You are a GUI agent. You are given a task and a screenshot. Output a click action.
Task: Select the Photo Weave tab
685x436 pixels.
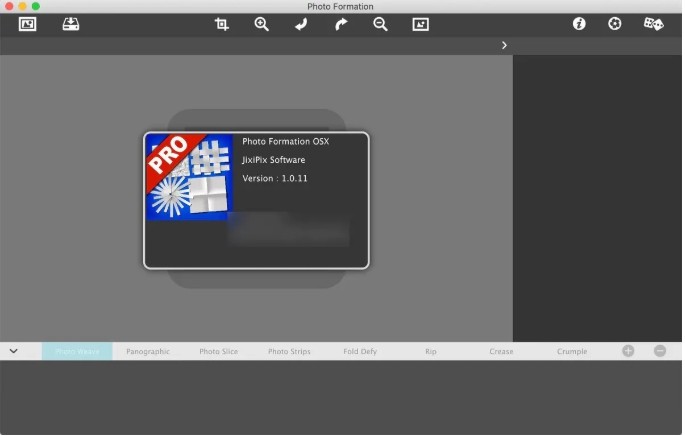click(x=77, y=352)
